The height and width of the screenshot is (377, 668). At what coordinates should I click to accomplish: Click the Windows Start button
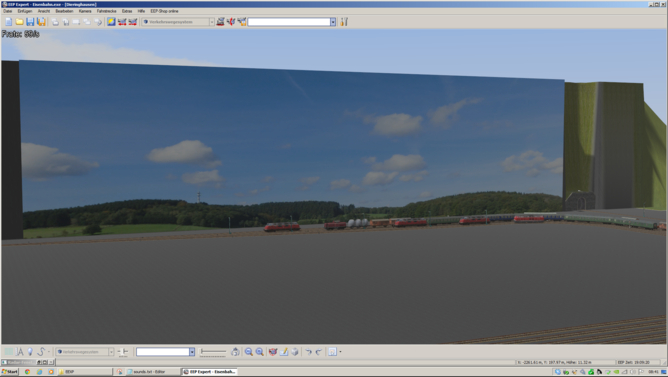click(x=9, y=372)
